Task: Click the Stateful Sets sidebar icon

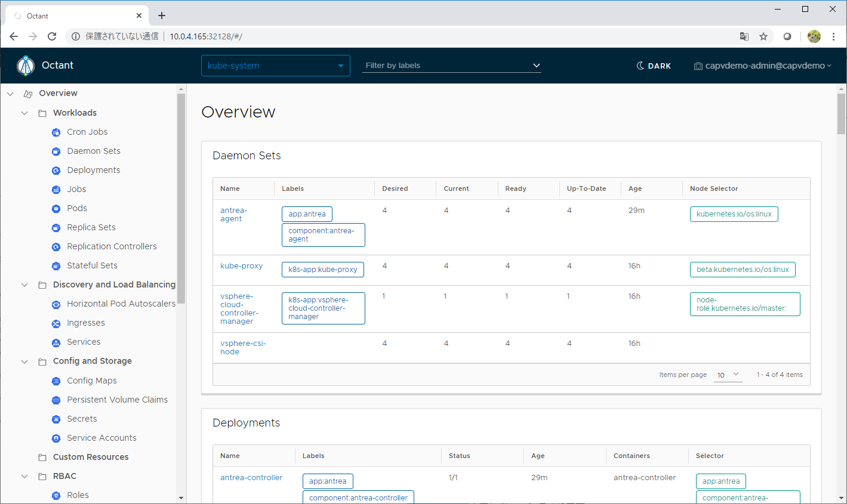Action: [x=56, y=266]
